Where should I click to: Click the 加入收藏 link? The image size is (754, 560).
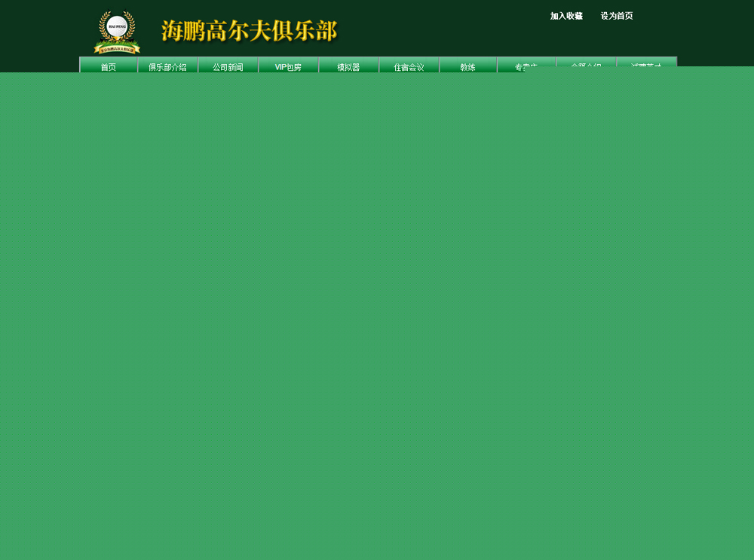tap(566, 16)
